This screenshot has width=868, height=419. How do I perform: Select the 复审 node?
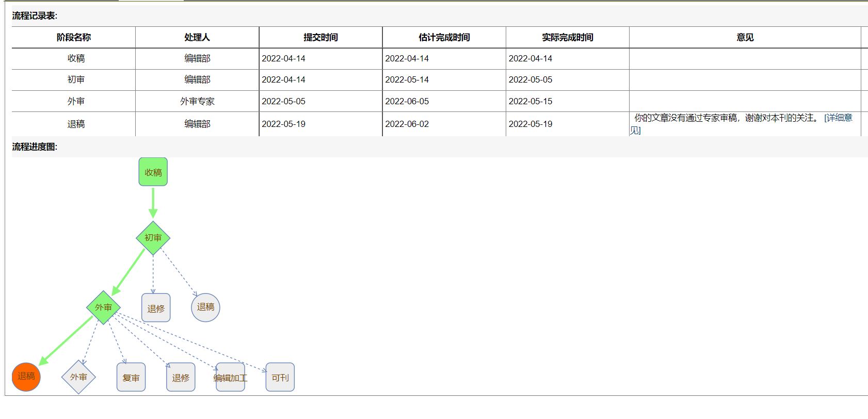[x=131, y=377]
